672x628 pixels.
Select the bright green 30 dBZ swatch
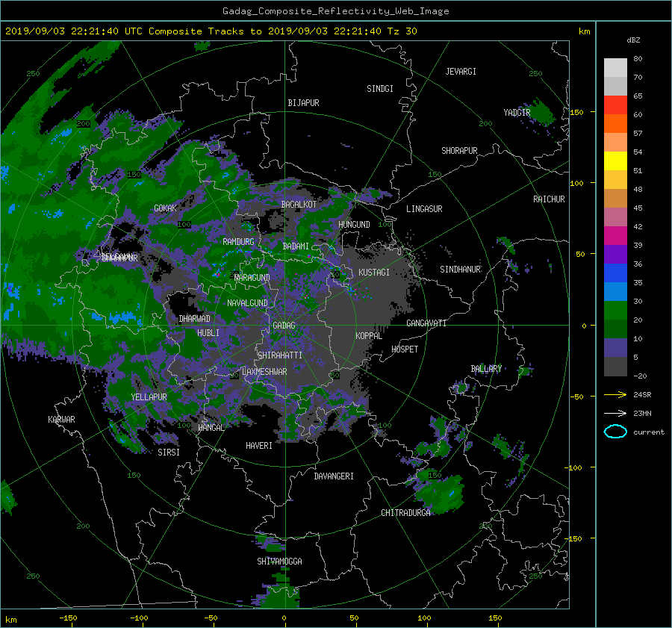click(615, 310)
